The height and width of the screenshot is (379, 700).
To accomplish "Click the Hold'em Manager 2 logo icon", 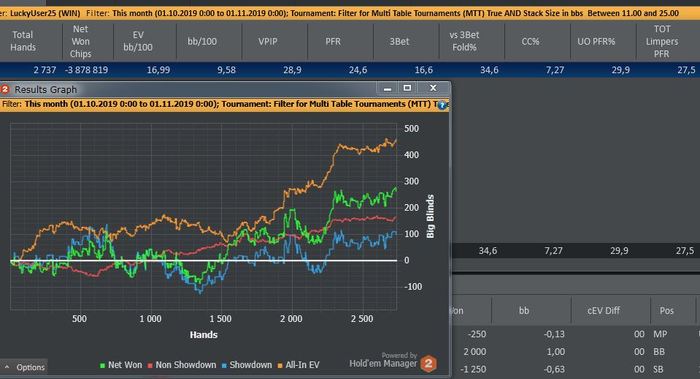I will 429,364.
